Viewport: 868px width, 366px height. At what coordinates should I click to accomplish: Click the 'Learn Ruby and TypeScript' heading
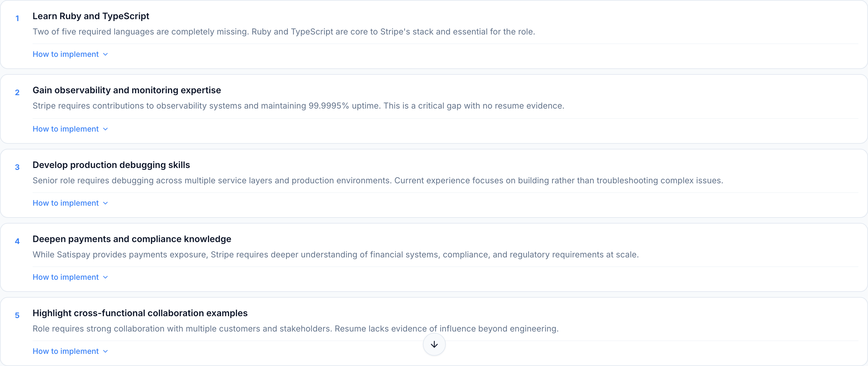pyautogui.click(x=91, y=16)
